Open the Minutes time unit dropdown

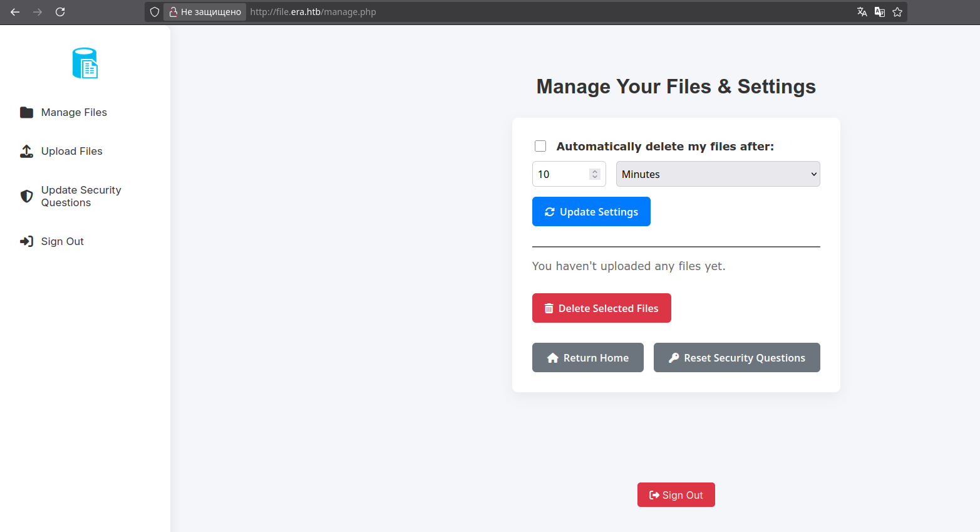718,174
